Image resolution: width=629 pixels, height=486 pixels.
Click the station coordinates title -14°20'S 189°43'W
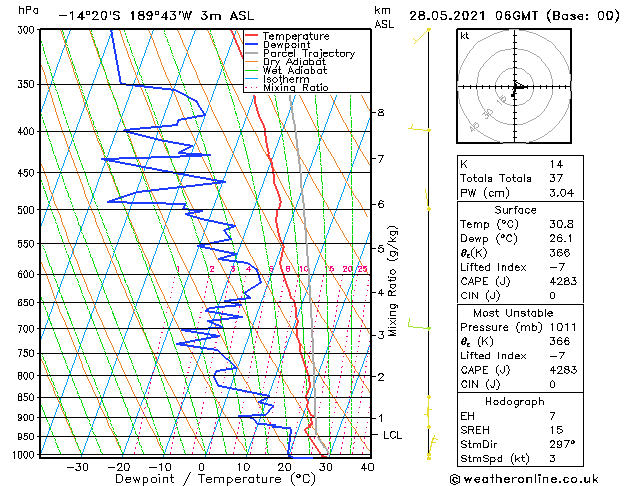click(x=125, y=16)
